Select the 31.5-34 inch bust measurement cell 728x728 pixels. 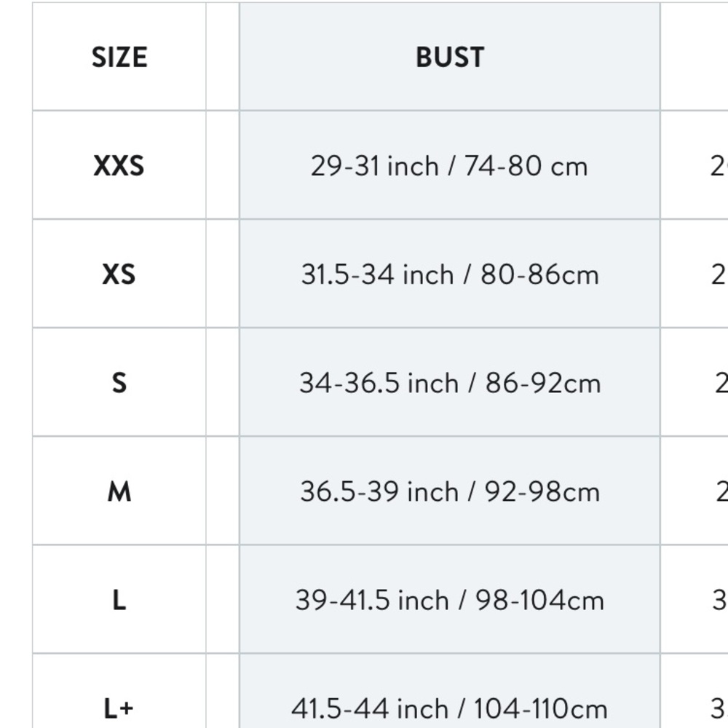click(x=449, y=274)
